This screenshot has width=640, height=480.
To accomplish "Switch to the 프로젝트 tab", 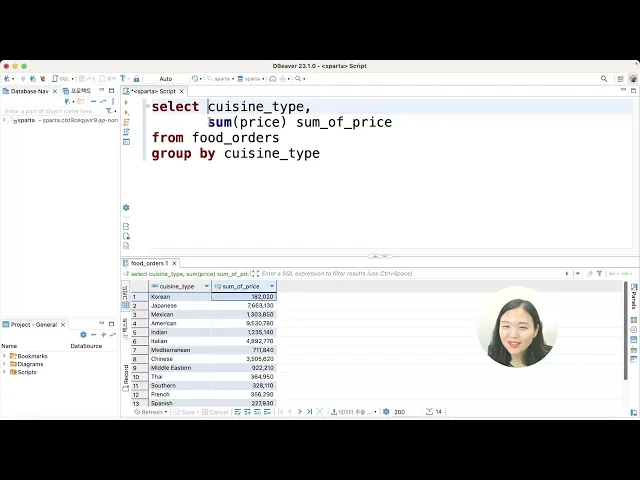I will click(77, 91).
